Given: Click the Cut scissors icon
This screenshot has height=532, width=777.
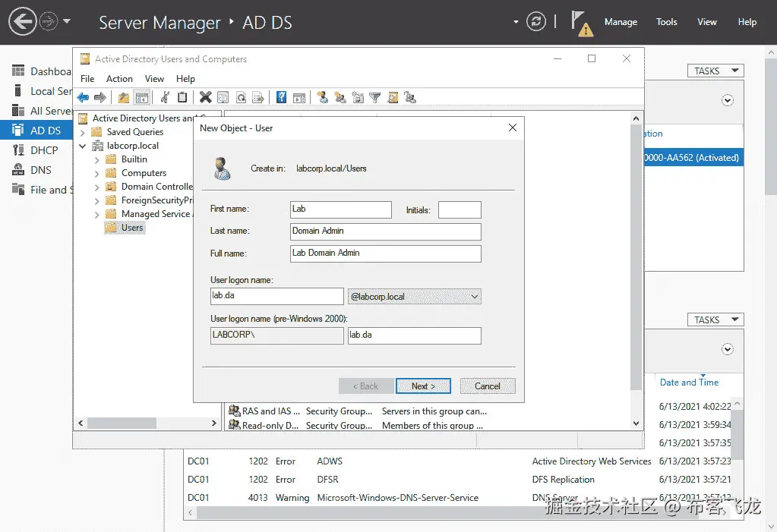Looking at the screenshot, I should (x=165, y=98).
